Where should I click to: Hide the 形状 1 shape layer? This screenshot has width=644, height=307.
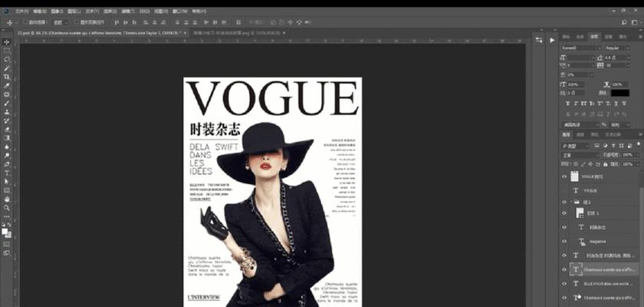[564, 213]
